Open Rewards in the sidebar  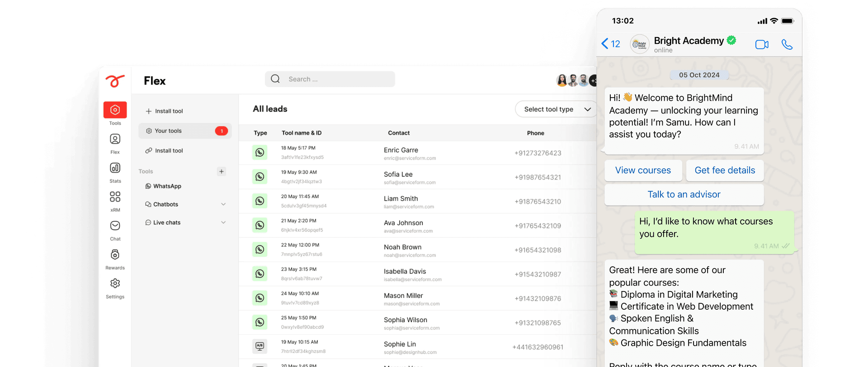point(115,255)
